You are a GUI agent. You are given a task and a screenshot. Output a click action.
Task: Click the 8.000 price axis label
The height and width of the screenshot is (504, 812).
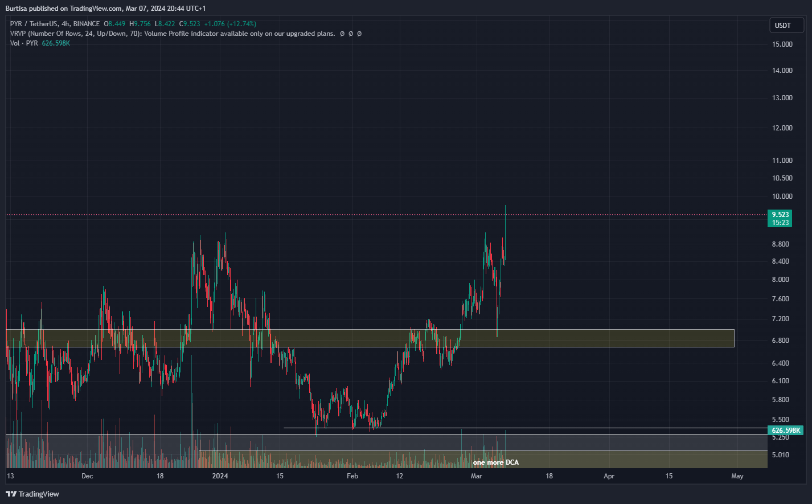(x=780, y=280)
